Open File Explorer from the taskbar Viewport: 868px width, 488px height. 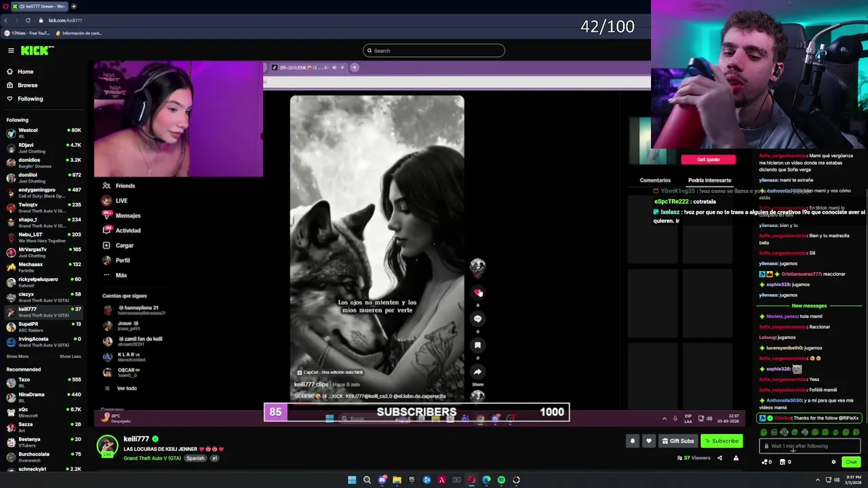click(397, 480)
